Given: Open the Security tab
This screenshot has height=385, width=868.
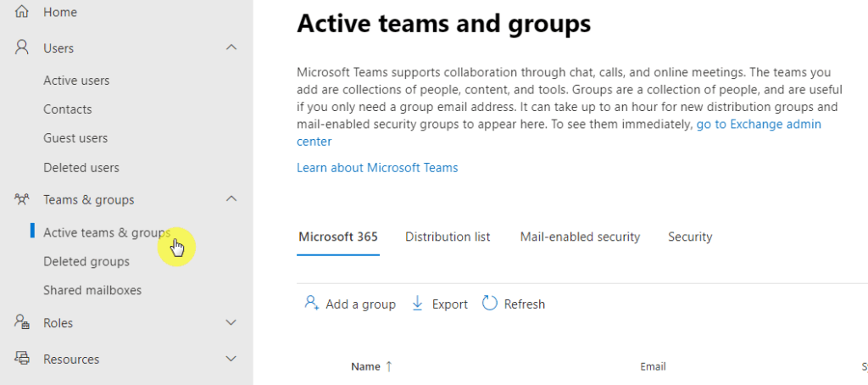Looking at the screenshot, I should coord(690,237).
